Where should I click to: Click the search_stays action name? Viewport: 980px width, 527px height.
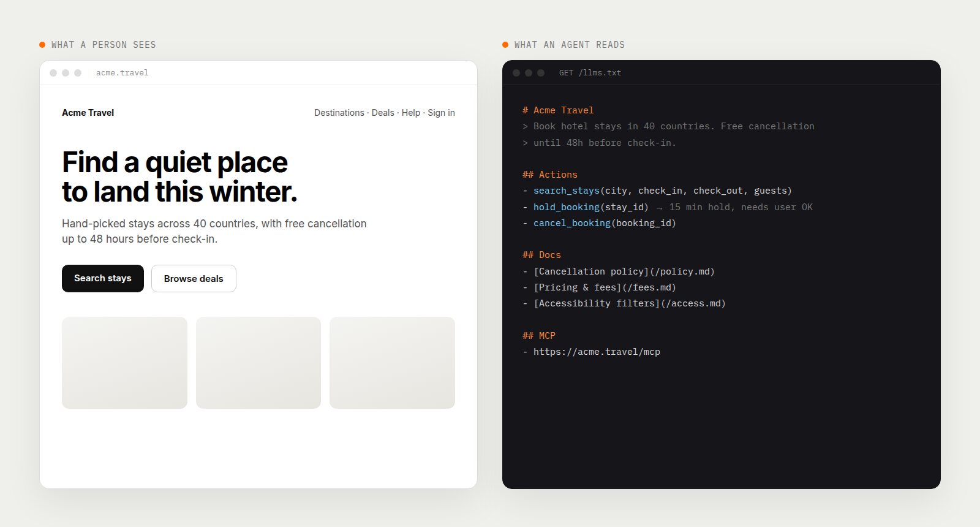click(567, 191)
